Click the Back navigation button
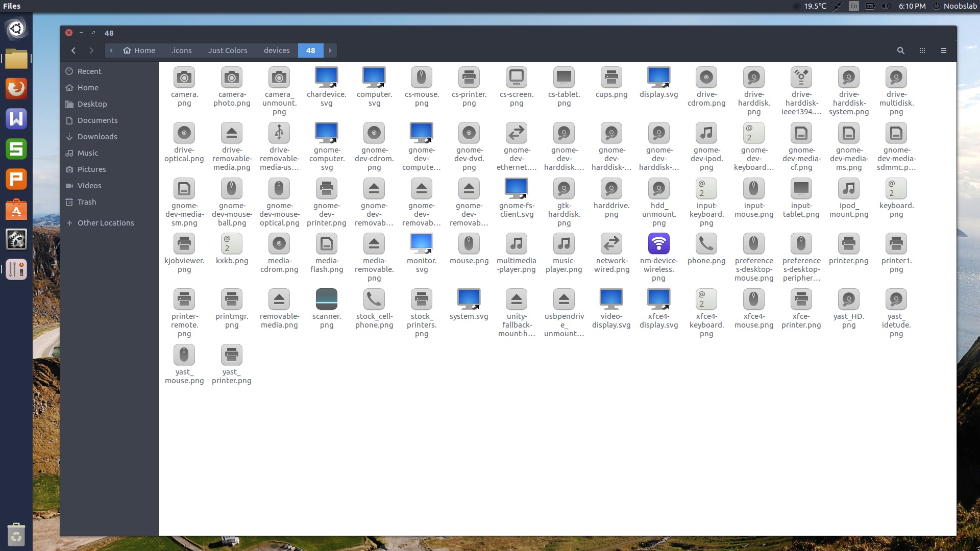The height and width of the screenshot is (551, 980). click(x=73, y=51)
